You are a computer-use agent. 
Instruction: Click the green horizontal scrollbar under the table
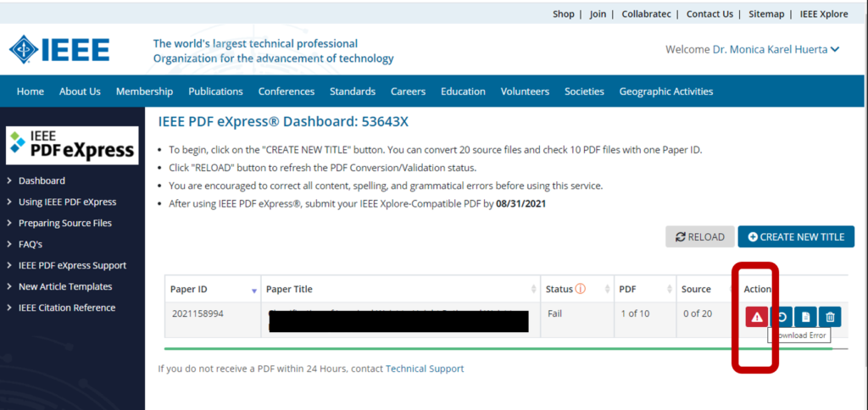(x=498, y=348)
